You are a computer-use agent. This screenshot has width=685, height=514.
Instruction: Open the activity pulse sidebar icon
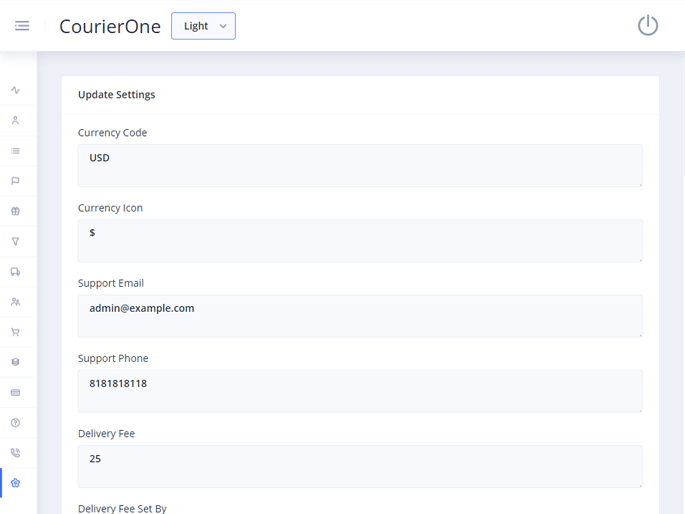tap(16, 90)
